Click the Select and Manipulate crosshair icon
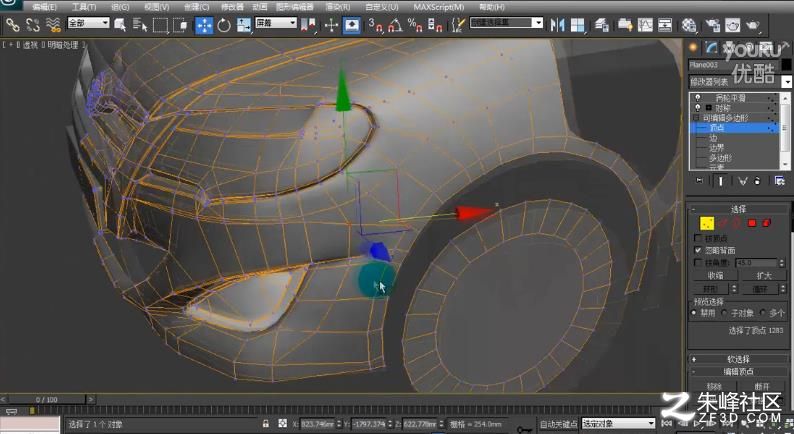794x434 pixels. tap(331, 25)
